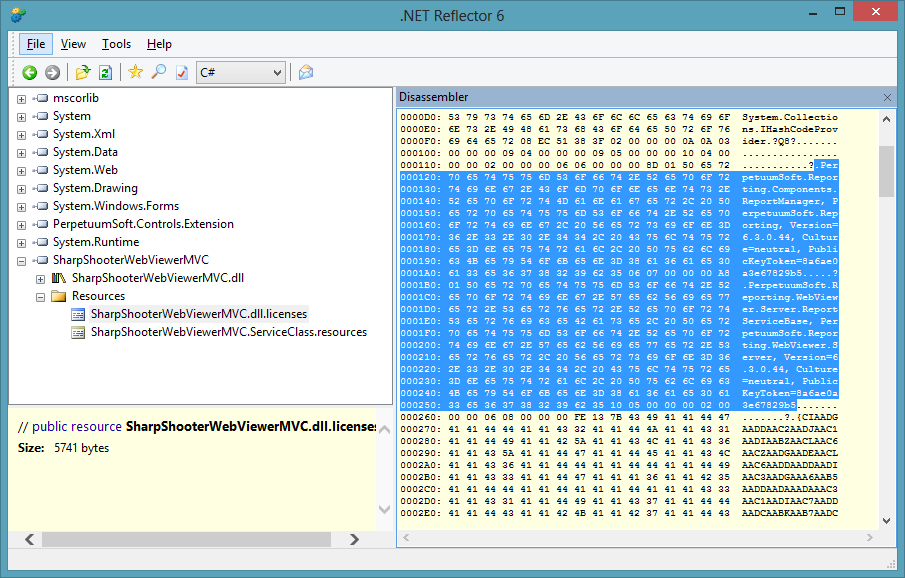Viewport: 905px width, 578px height.
Task: Expand the System.Runtime tree node
Action: click(21, 243)
